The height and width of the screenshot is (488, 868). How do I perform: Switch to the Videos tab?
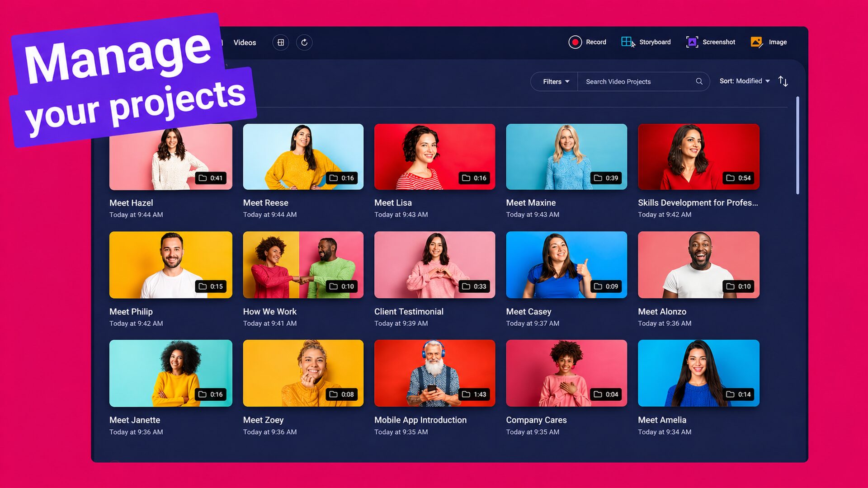(245, 42)
